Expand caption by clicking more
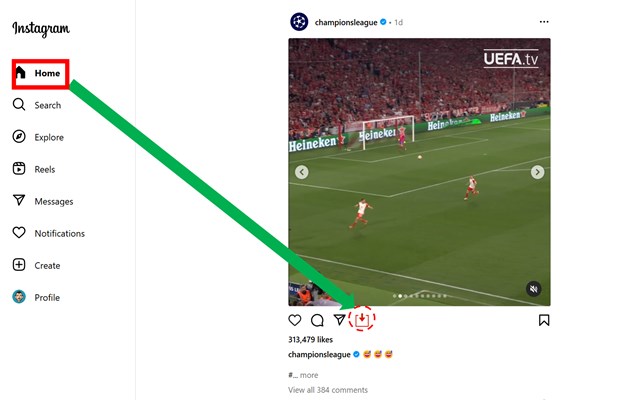 click(x=309, y=375)
